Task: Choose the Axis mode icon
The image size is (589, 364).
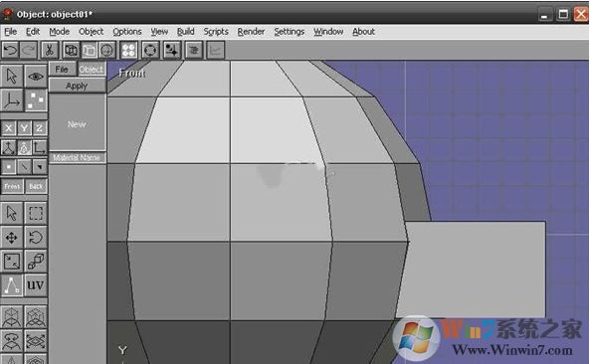Action: (12, 99)
